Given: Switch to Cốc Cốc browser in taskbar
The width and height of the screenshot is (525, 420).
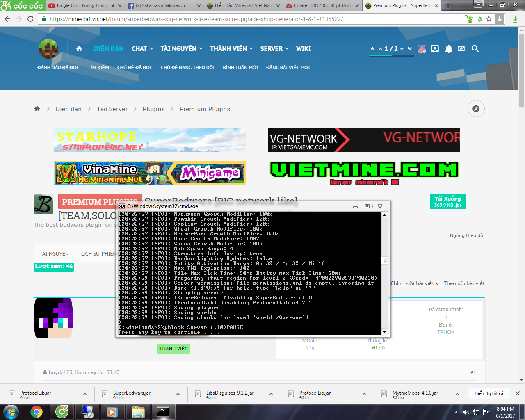Looking at the screenshot, I should (62, 411).
